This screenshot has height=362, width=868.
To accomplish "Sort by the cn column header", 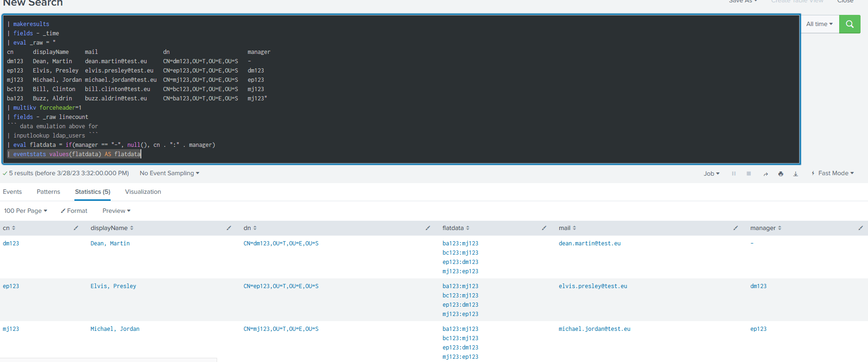I will pyautogui.click(x=9, y=228).
